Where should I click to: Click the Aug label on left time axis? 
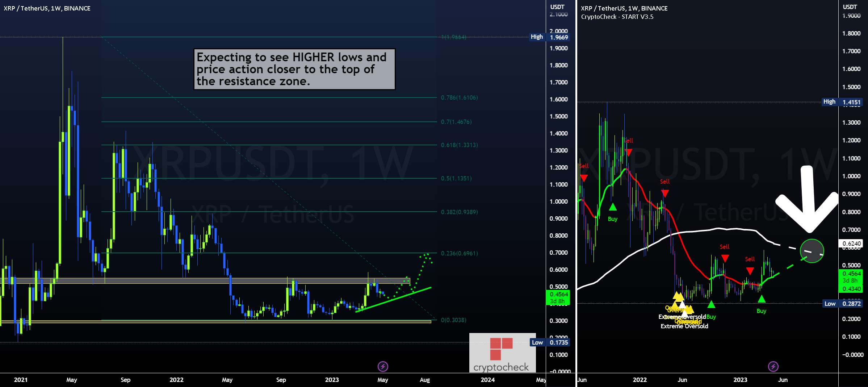[x=425, y=380]
